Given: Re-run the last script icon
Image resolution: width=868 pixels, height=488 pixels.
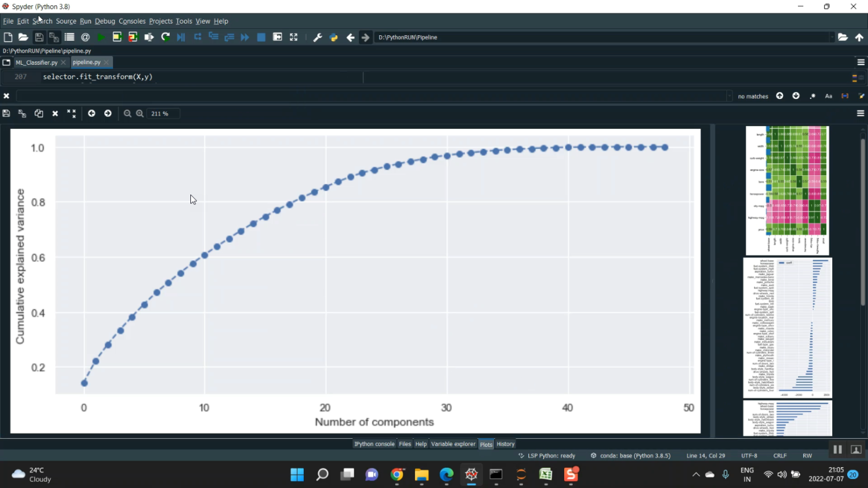Looking at the screenshot, I should (165, 37).
